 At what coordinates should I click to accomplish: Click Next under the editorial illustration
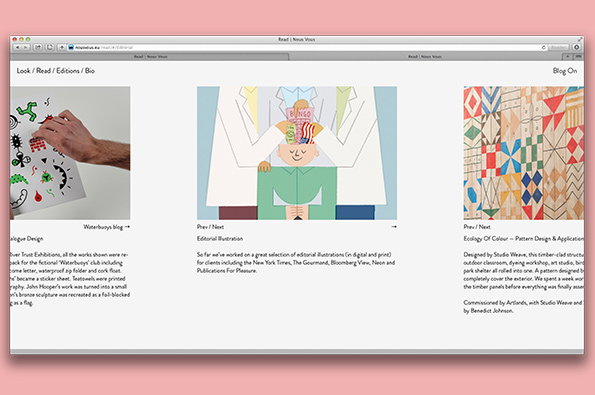click(x=218, y=227)
